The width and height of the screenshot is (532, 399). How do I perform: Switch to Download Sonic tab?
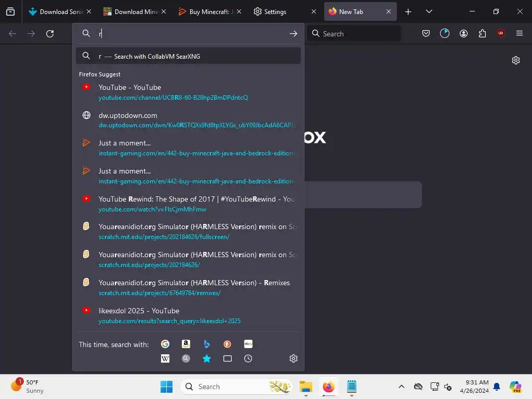tap(59, 11)
